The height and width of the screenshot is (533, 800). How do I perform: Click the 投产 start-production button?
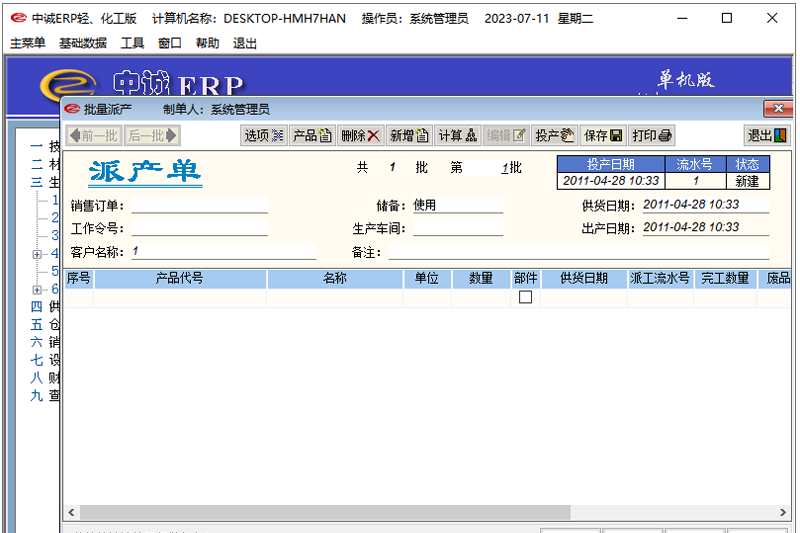[555, 136]
